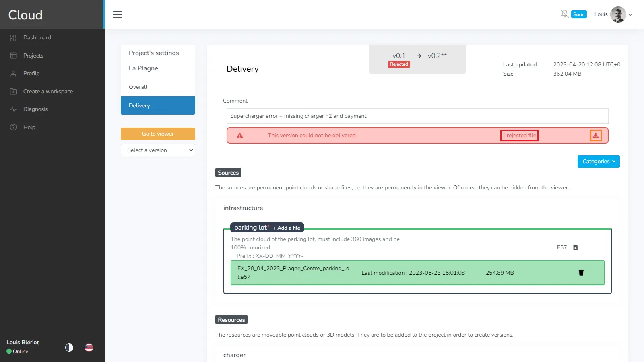Open the Projects sidebar item
This screenshot has width=644, height=362.
click(33, 56)
